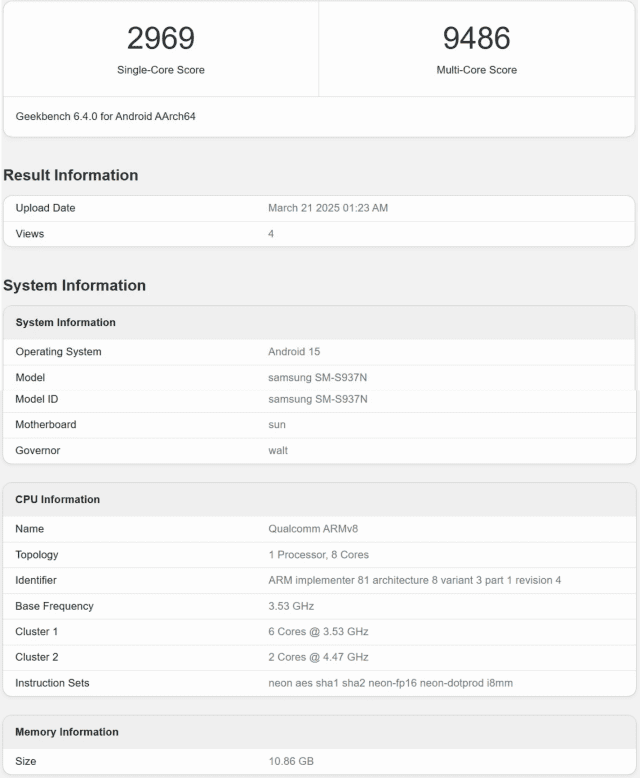Screen dimensions: 640x778
Task: Click the ARM implementer 81 identifier text
Action: pyautogui.click(x=414, y=580)
